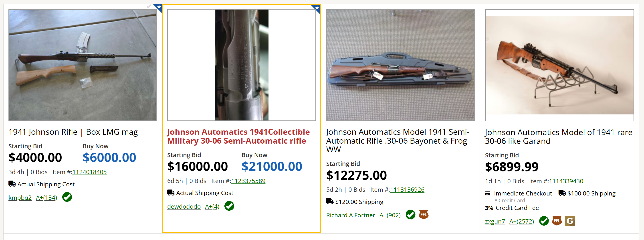This screenshot has width=644, height=240.
Task: Click the truck icon beside $120.00 Shipping
Action: tap(330, 201)
